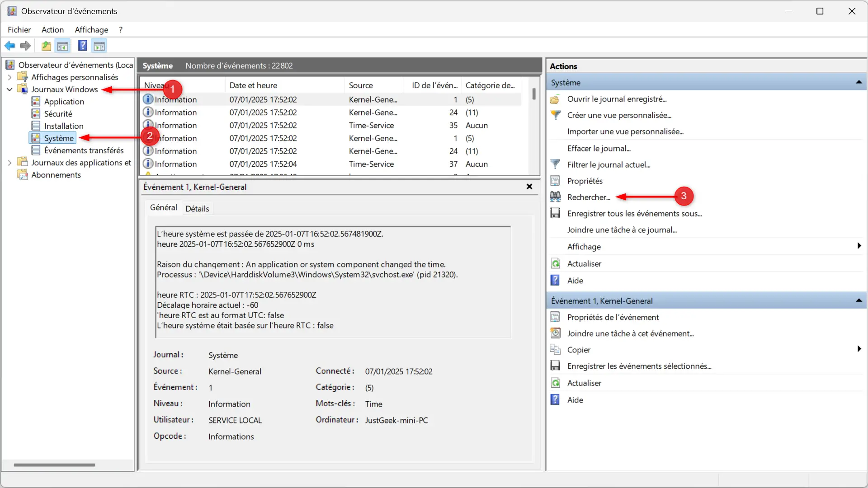This screenshot has width=868, height=488.
Task: Open the ? help menu
Action: (121, 29)
